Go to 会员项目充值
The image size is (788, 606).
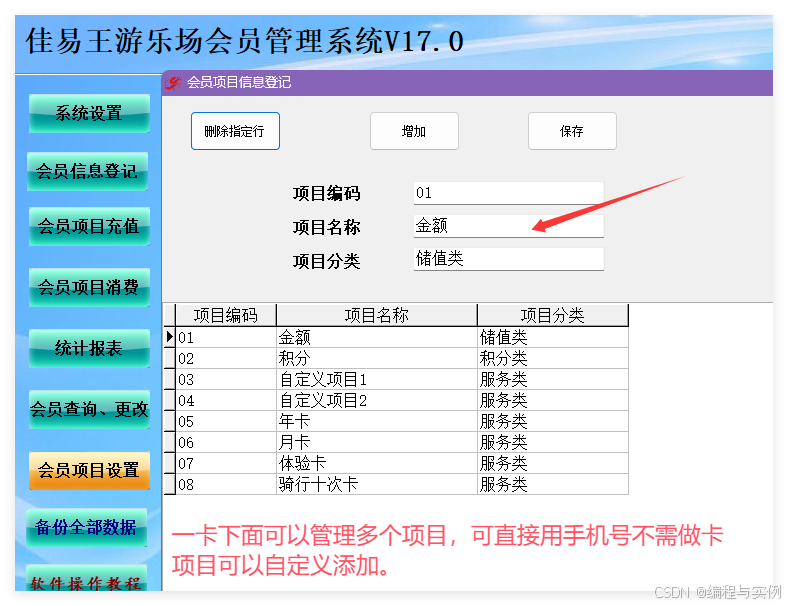pos(89,227)
